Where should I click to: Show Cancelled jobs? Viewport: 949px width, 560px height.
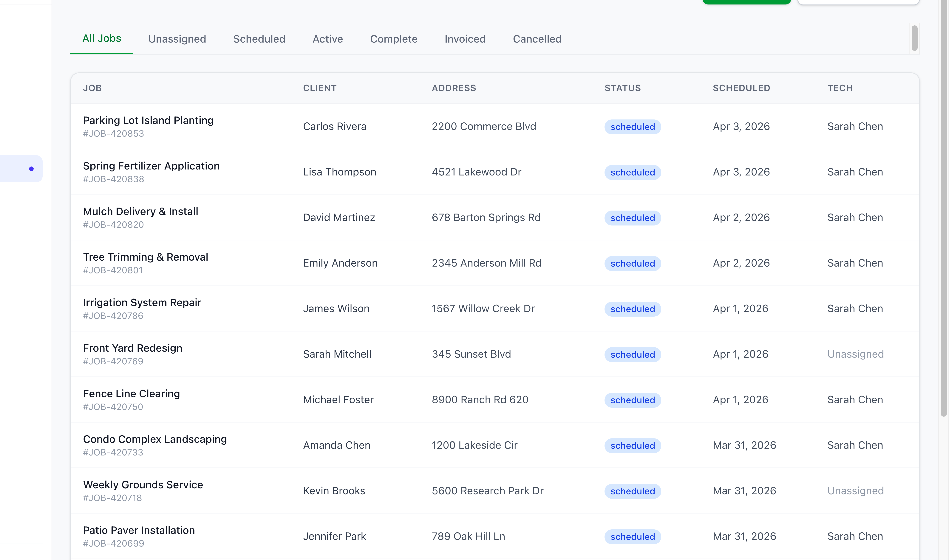tap(537, 39)
